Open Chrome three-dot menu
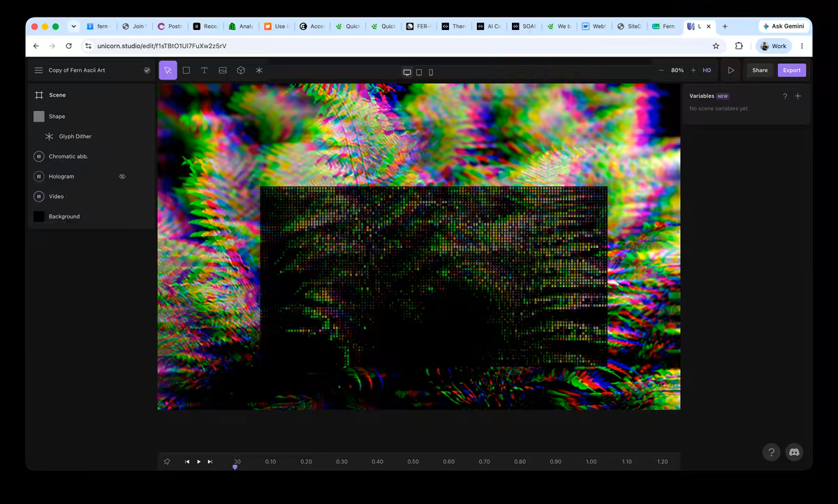 click(802, 46)
